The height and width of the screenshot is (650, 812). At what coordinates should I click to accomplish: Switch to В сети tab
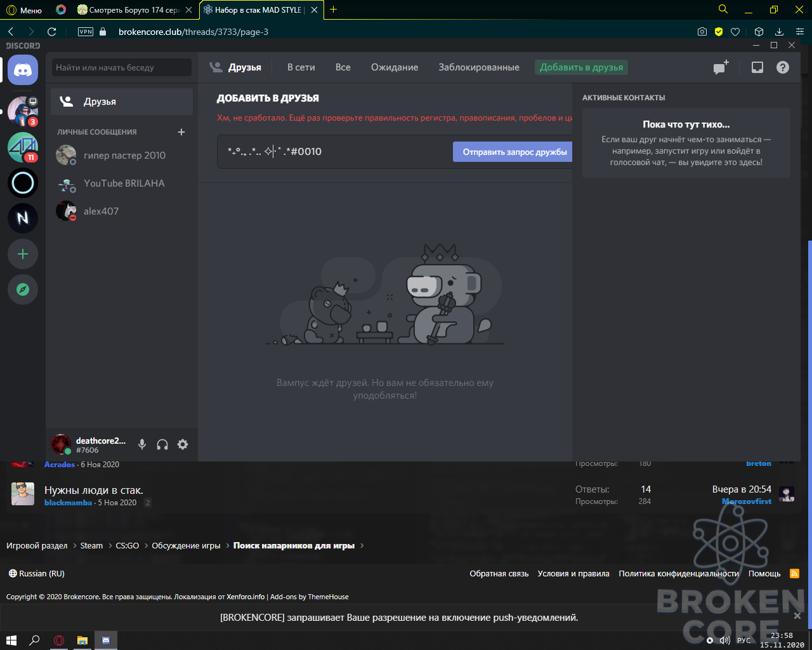coord(301,67)
